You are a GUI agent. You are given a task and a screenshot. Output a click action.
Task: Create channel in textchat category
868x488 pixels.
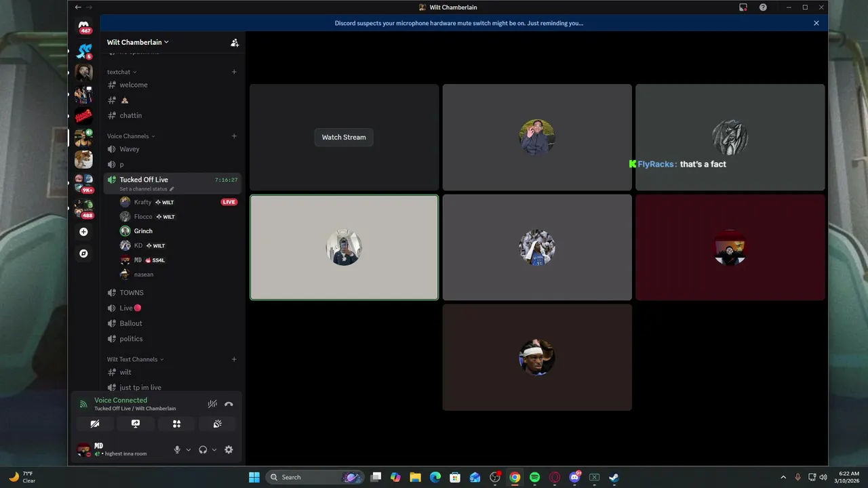click(x=234, y=72)
